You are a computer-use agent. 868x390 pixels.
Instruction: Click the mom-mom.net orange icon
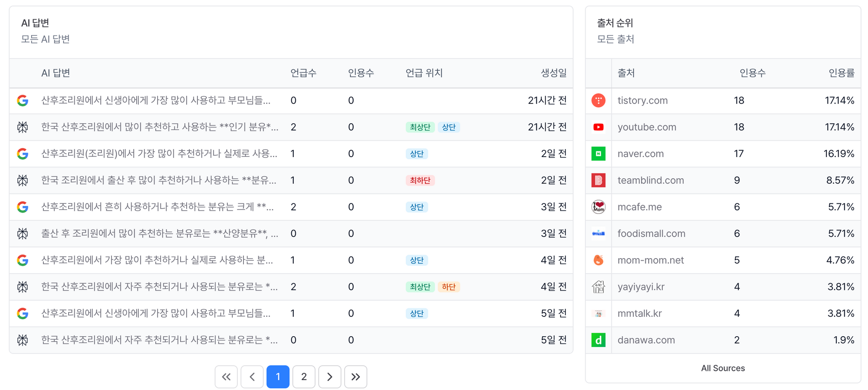click(x=598, y=260)
